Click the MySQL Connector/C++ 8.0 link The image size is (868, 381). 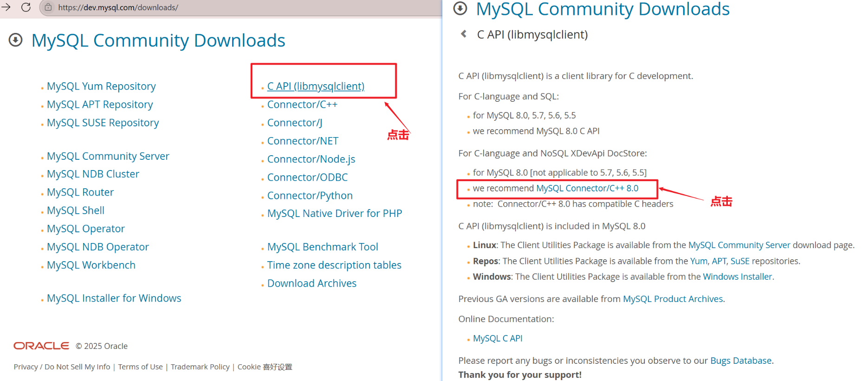[x=587, y=188]
